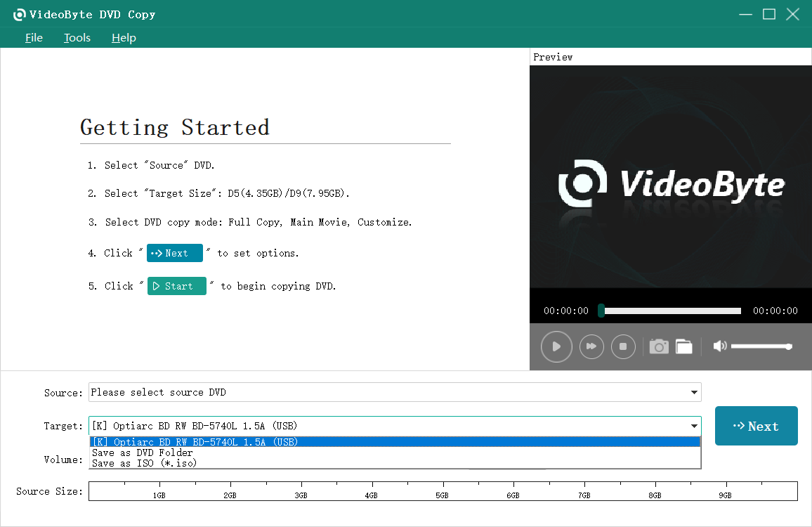Click the Source Size scale bar
The height and width of the screenshot is (527, 812).
click(x=443, y=491)
